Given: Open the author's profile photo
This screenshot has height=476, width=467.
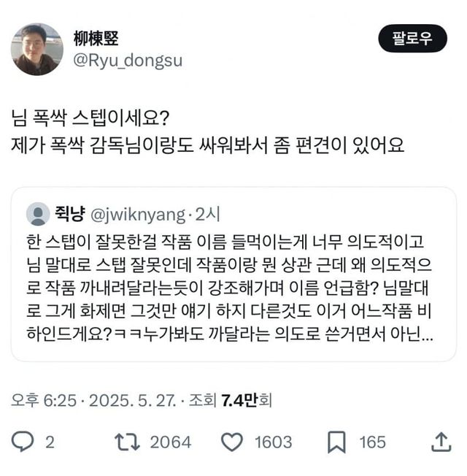Looking at the screenshot, I should [x=36, y=49].
